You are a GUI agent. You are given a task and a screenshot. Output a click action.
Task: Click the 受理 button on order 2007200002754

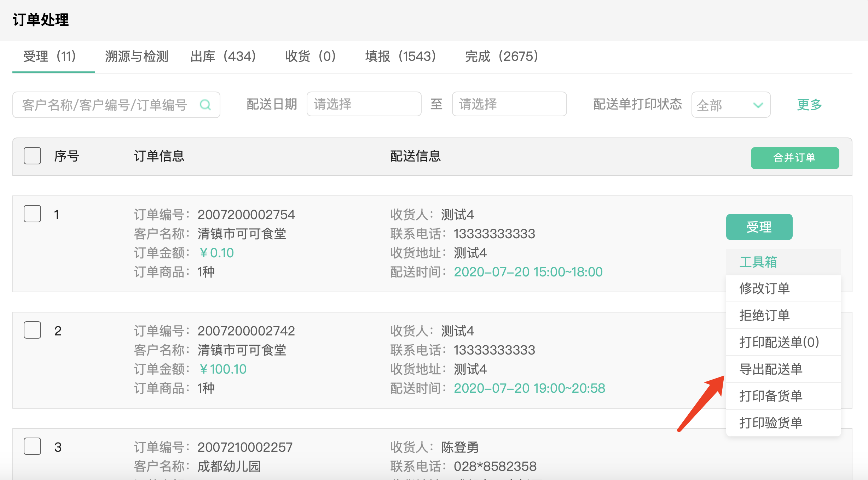tap(759, 227)
